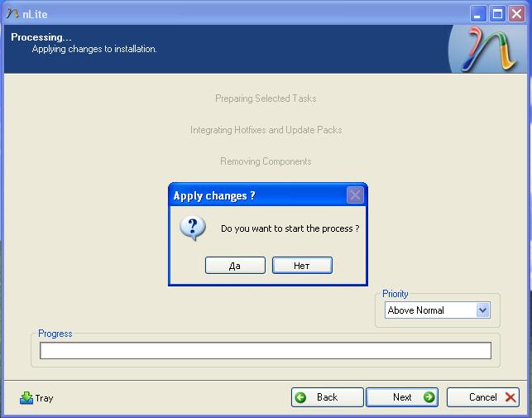The image size is (532, 418).
Task: Click 'Integrating Hotfixes and Update Packs' text
Action: pos(266,130)
